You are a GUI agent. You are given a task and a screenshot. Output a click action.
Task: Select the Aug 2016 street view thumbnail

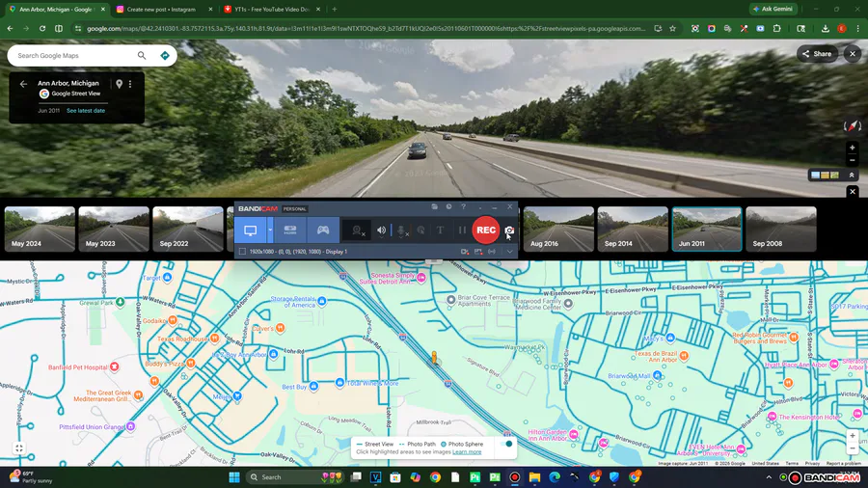point(558,230)
